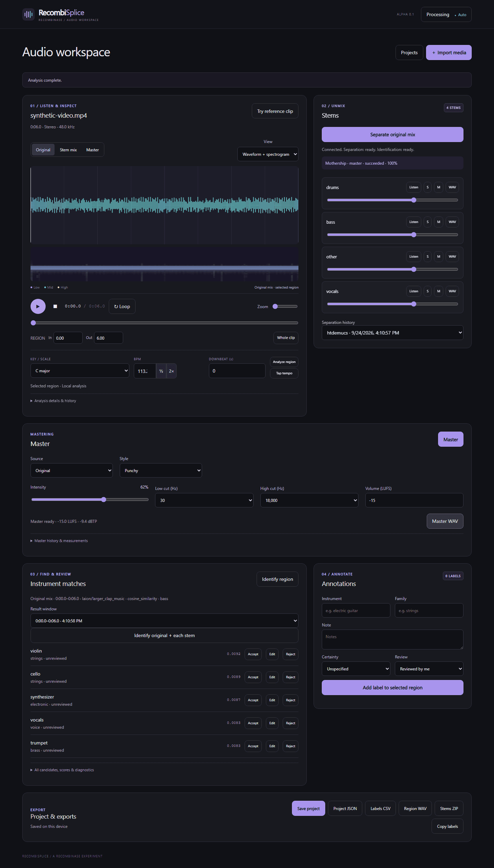Expand All candidates, scores & diagnostics
This screenshot has height=868, width=494.
coord(62,770)
